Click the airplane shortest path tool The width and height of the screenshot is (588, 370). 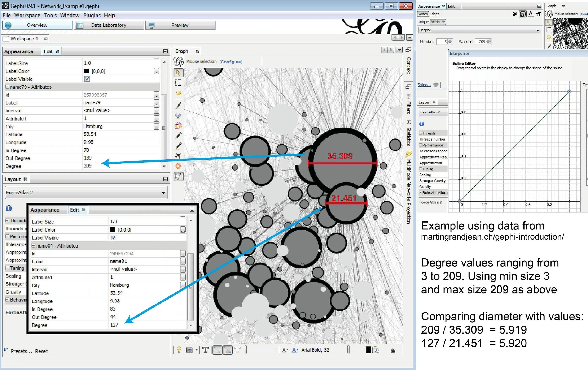point(178,156)
